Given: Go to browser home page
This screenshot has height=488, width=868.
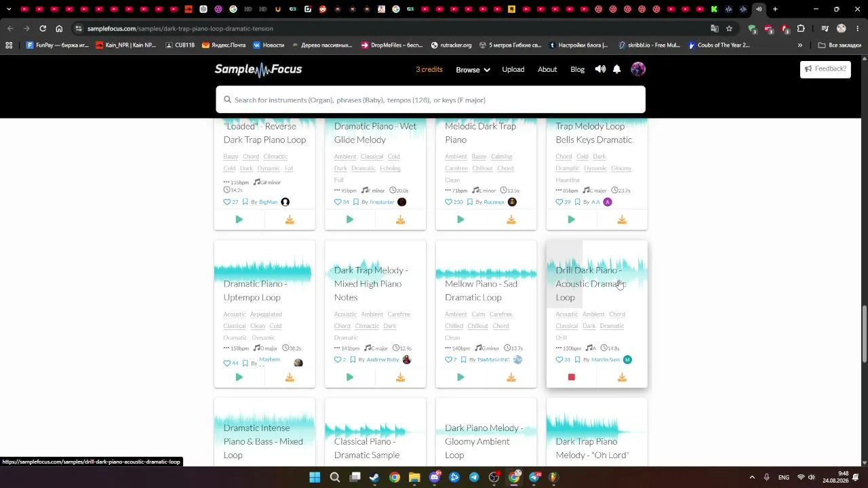Looking at the screenshot, I should [x=59, y=28].
